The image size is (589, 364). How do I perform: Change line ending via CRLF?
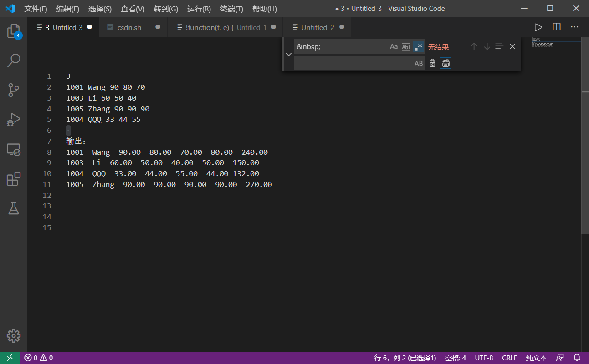pyautogui.click(x=509, y=358)
